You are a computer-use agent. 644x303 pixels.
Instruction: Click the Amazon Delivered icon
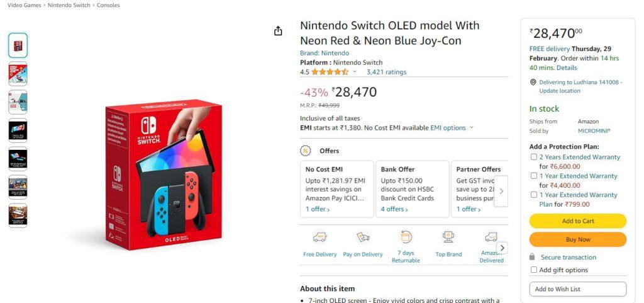pos(491,237)
